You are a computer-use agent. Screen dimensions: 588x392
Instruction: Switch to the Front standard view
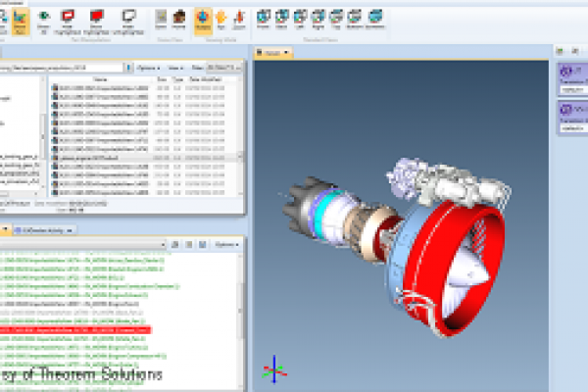[264, 18]
